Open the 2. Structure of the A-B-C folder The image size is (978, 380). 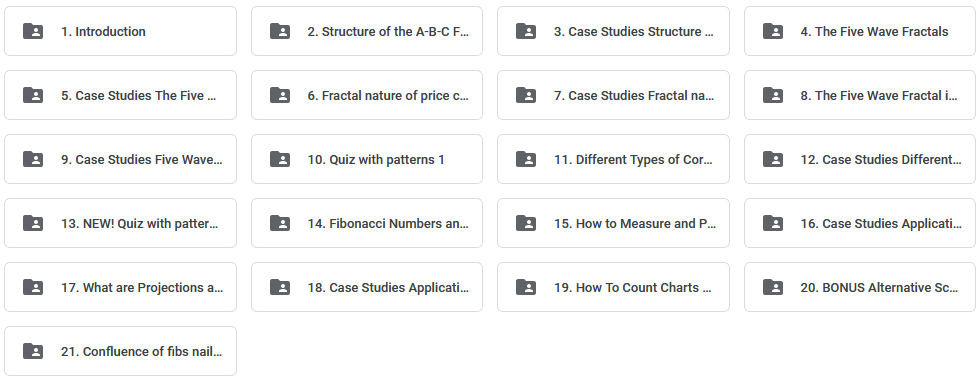click(367, 31)
